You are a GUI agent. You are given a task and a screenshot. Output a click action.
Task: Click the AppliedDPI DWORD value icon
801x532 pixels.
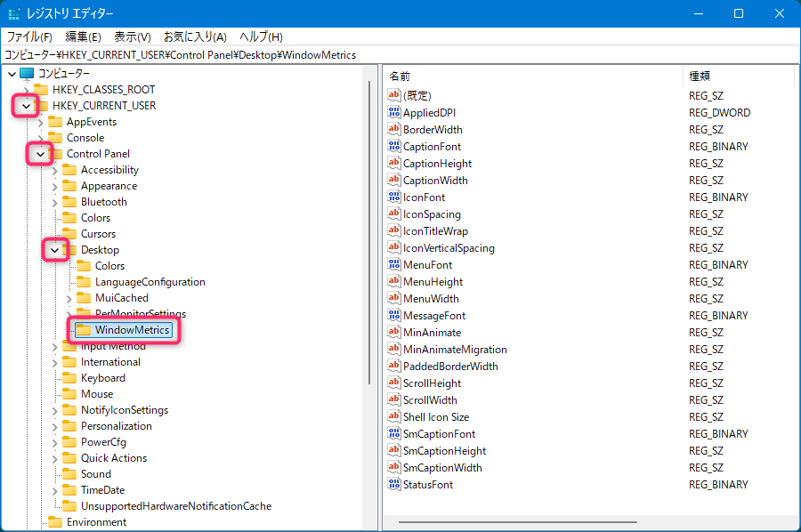[x=395, y=113]
